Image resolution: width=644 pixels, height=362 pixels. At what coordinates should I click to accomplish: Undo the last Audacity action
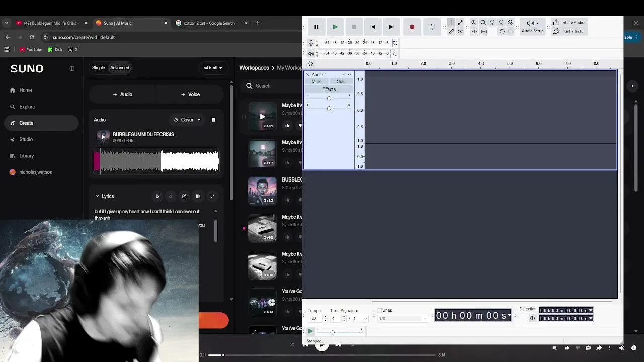[502, 32]
